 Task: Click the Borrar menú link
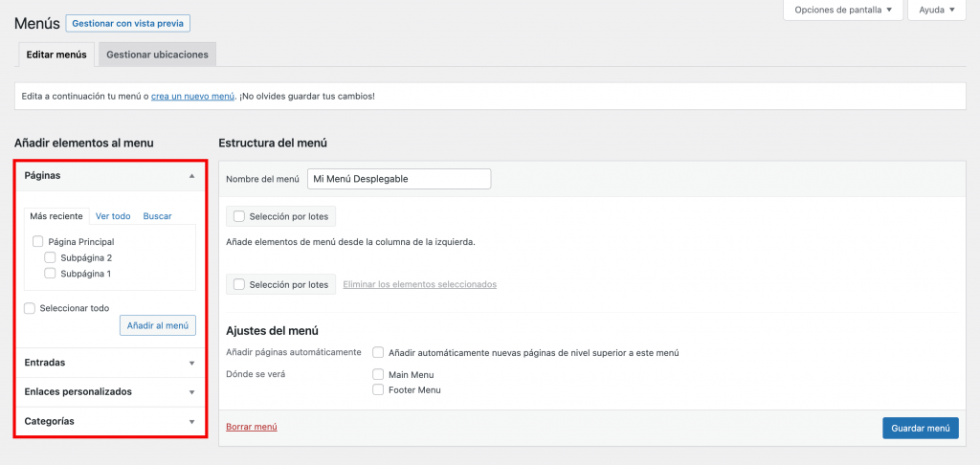[252, 427]
